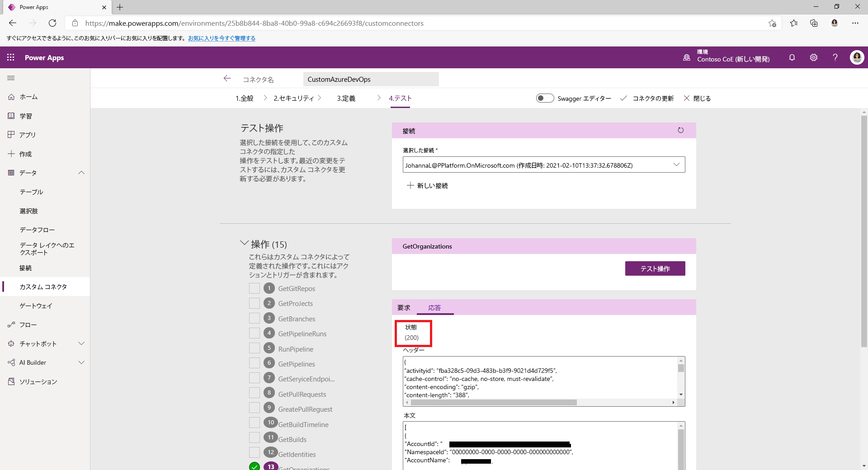Image resolution: width=868 pixels, height=470 pixels.
Task: Check the GetPullRequests operation checkbox
Action: point(255,393)
